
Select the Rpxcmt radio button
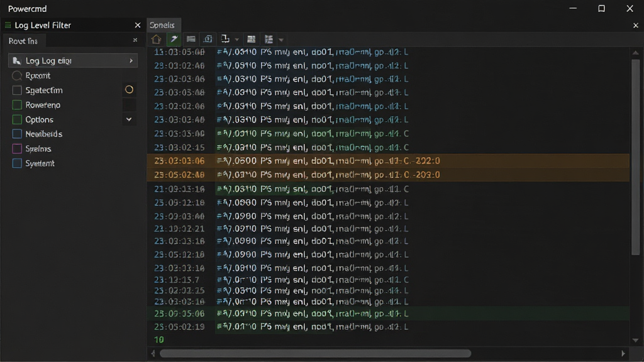17,75
